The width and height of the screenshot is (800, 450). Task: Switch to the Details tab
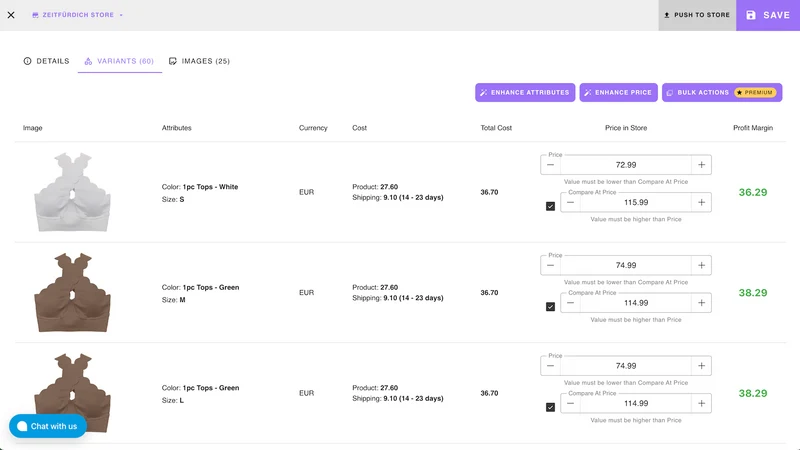pos(46,61)
